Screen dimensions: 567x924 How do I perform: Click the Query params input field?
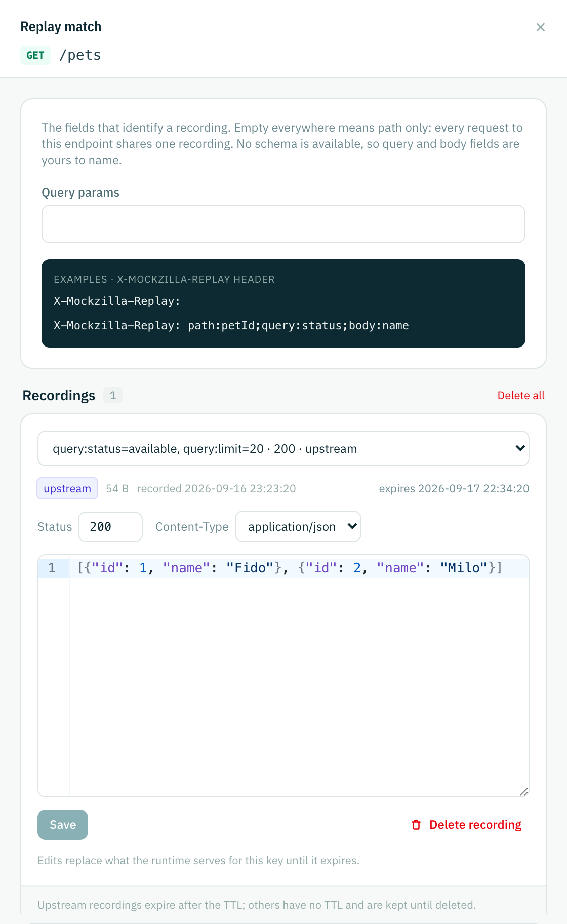coord(283,224)
